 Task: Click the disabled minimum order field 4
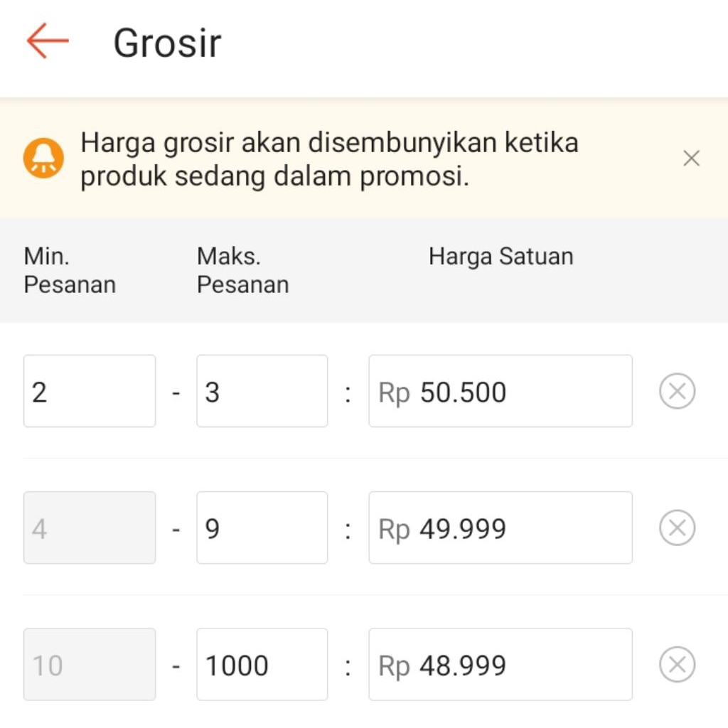point(90,528)
